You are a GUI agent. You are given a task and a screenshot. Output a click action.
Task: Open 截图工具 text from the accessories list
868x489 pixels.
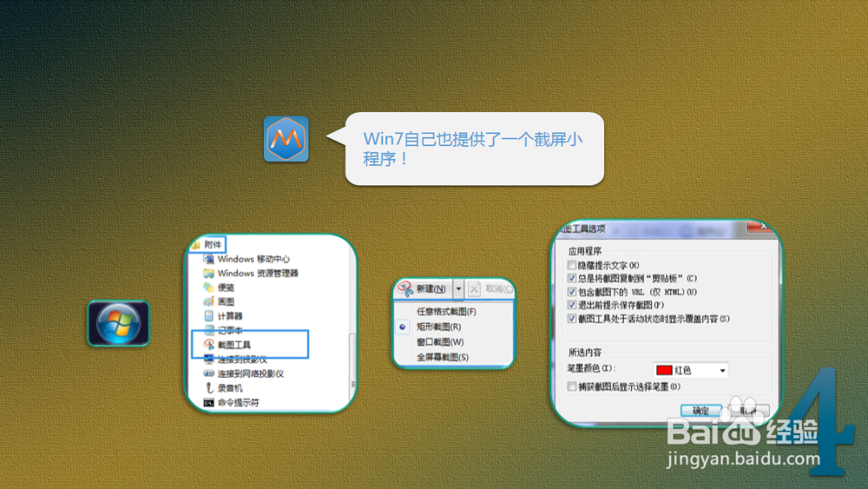click(234, 345)
